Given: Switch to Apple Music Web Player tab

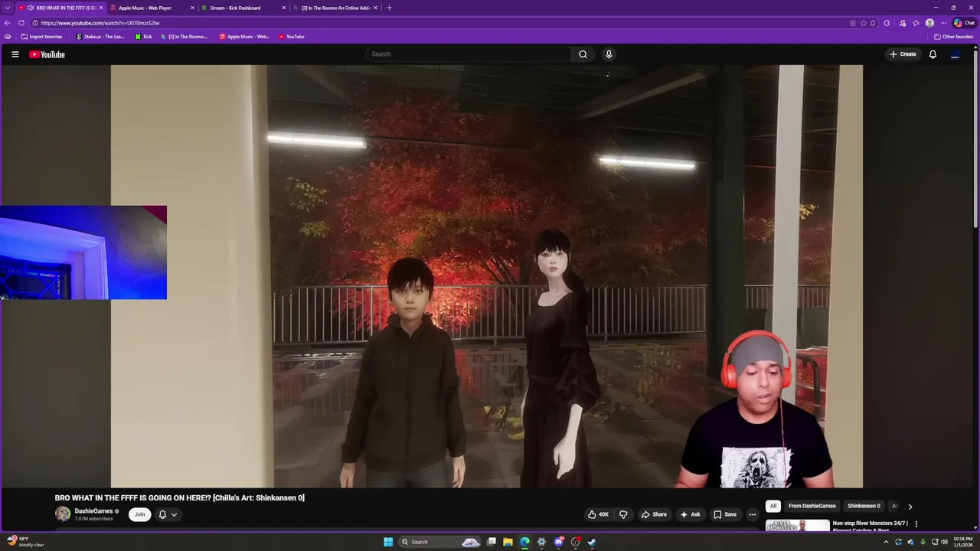Looking at the screenshot, I should pos(152,8).
